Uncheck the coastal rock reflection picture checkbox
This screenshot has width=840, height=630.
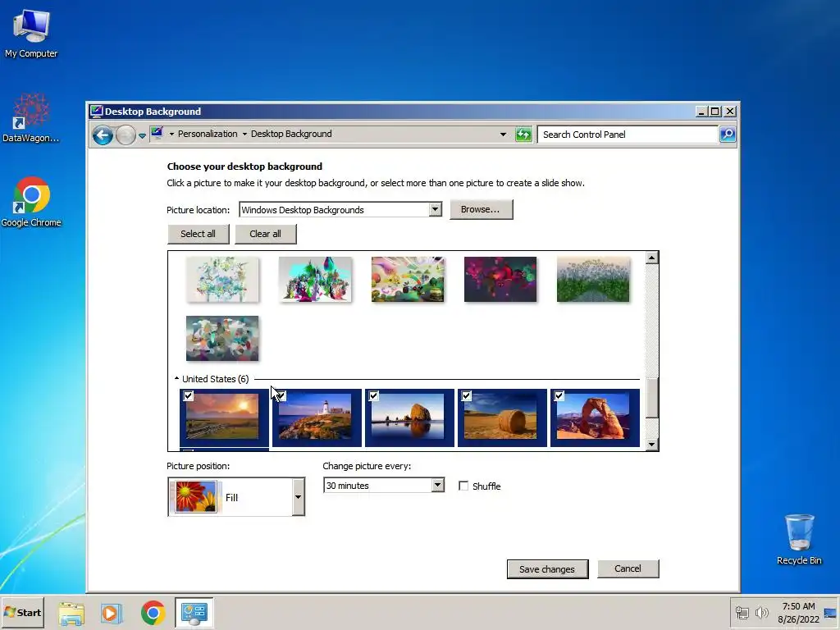(x=373, y=396)
